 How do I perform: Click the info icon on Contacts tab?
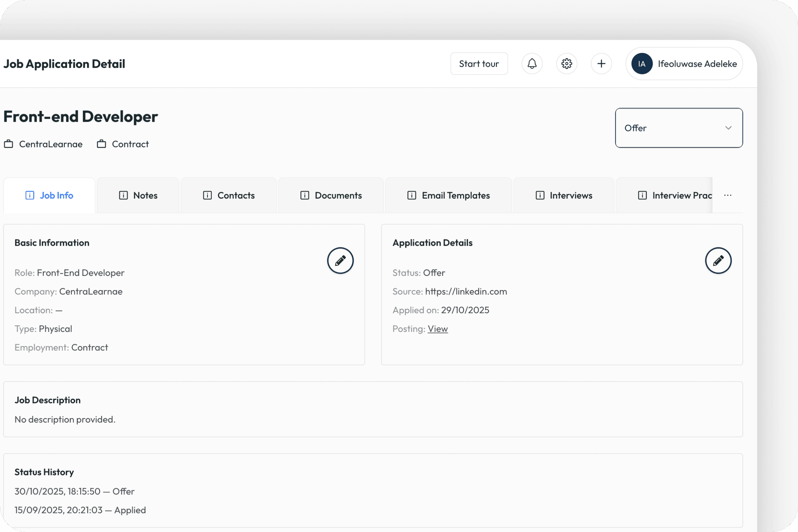point(207,196)
